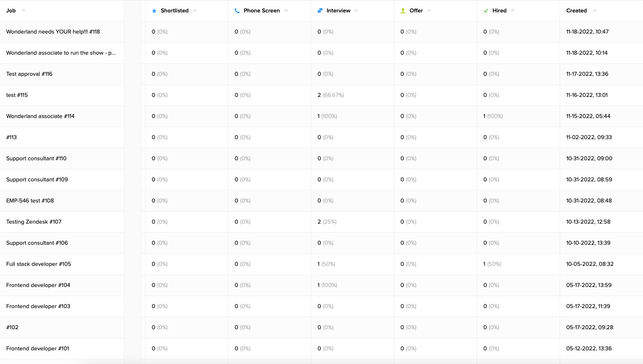Viewport: 643px width, 364px height.
Task: Toggle sort order for Phone Screen
Action: coord(285,10)
